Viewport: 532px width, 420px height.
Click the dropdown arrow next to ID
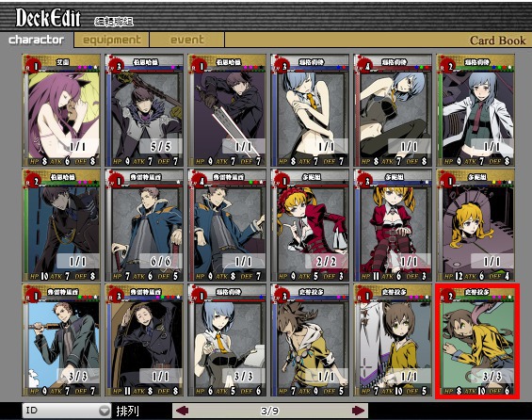pos(105,411)
